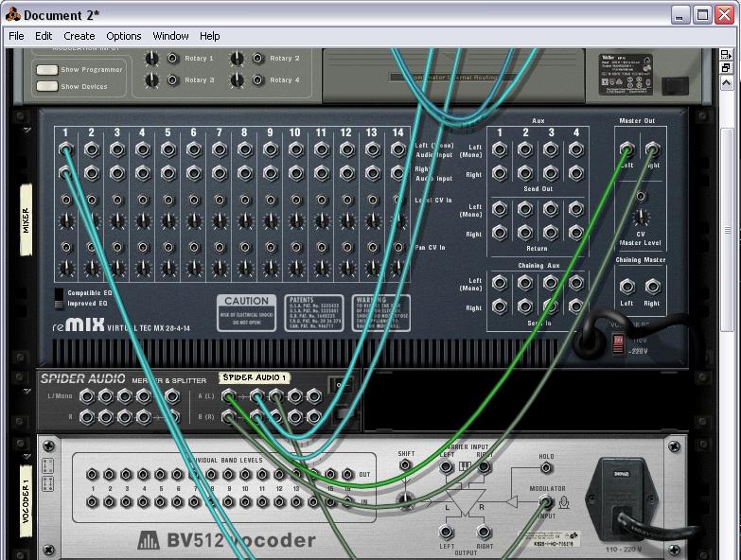Click the Rotary 3 CV input jack

(172, 79)
